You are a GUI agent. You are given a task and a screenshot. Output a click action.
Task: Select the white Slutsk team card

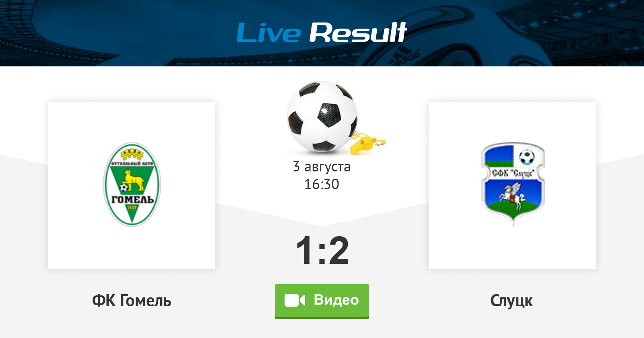point(512,185)
